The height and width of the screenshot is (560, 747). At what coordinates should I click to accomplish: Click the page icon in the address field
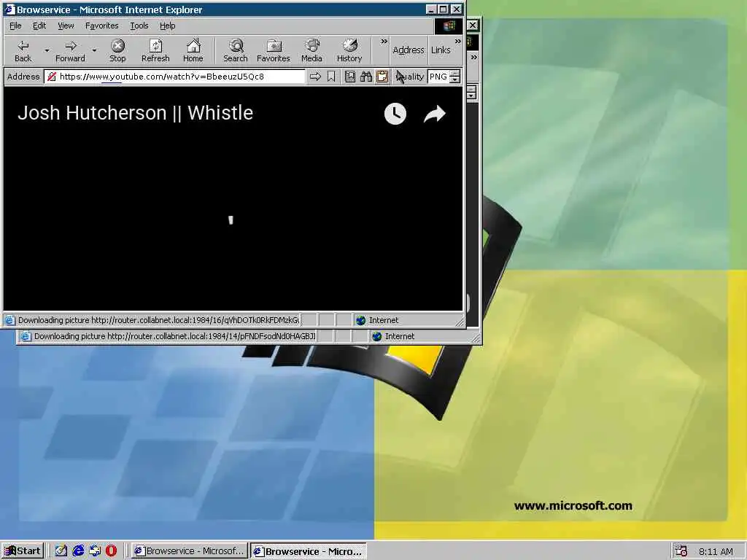click(52, 76)
